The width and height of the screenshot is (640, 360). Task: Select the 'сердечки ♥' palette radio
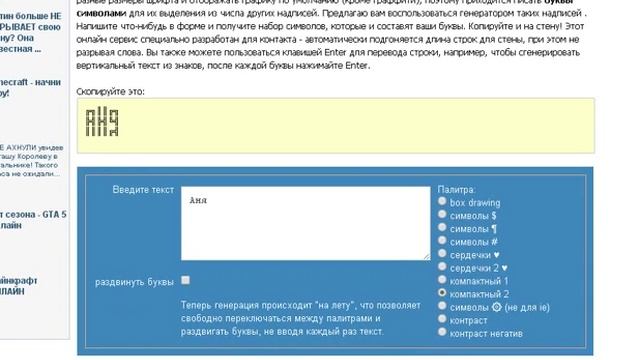pos(442,253)
